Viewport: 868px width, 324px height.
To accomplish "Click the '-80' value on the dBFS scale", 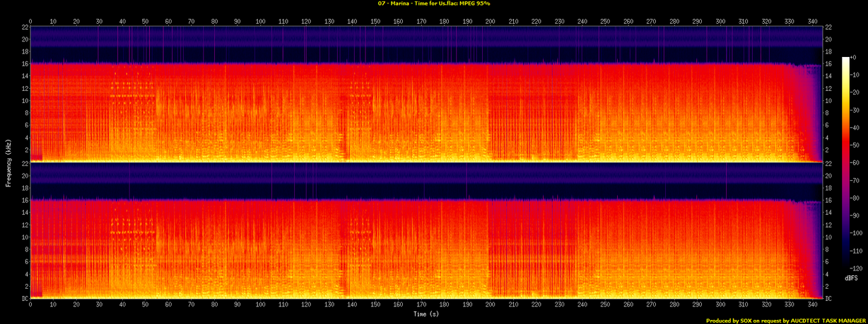I will point(855,199).
